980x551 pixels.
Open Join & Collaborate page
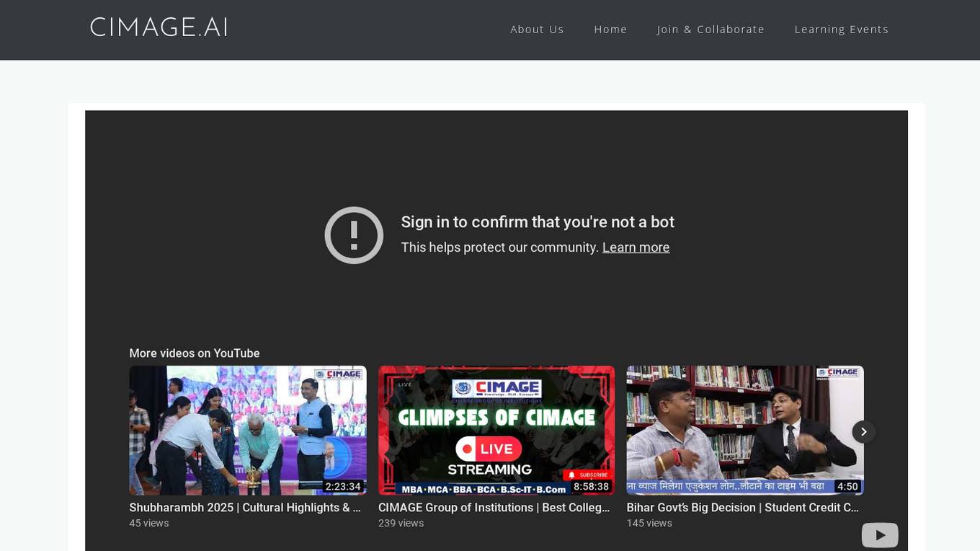click(710, 30)
